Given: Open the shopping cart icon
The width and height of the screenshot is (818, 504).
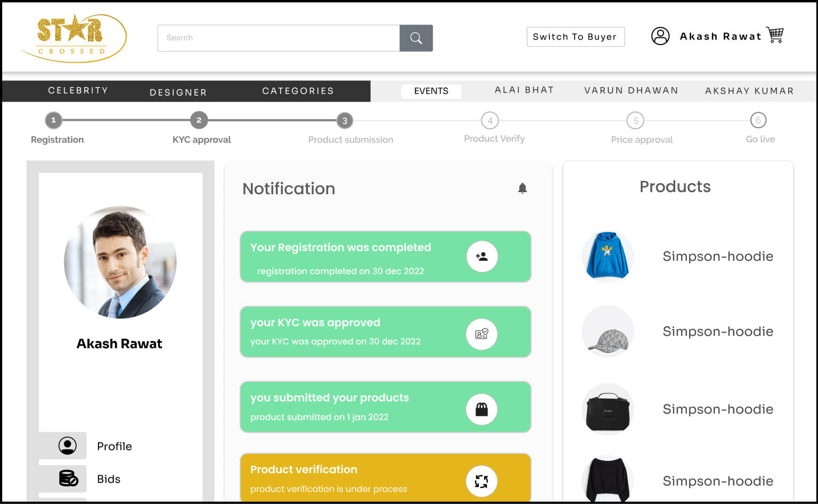Looking at the screenshot, I should click(x=775, y=35).
